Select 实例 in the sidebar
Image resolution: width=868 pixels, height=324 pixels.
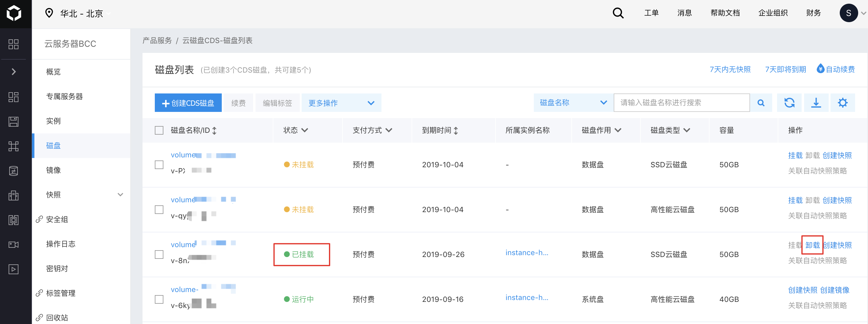(81, 121)
